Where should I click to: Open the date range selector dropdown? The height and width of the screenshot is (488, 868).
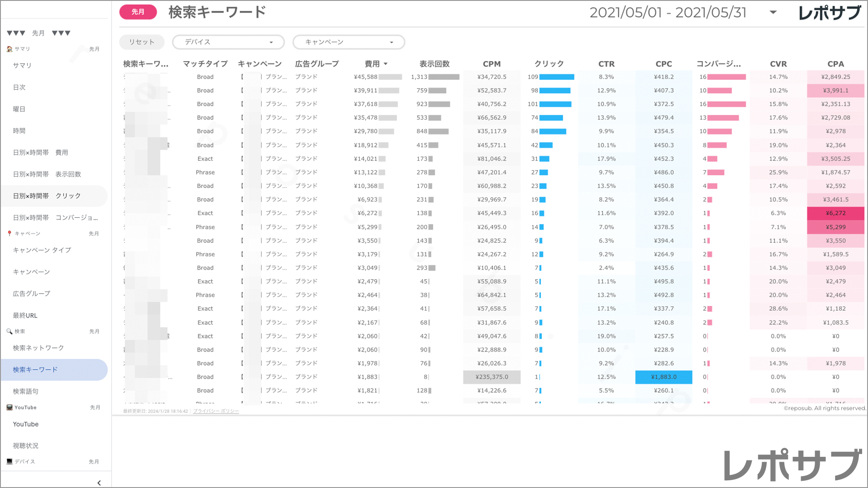773,13
